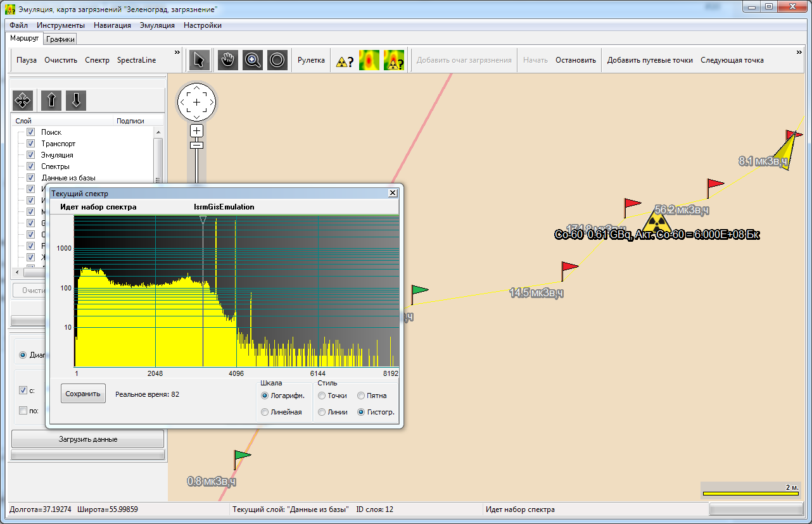The width and height of the screenshot is (812, 524).
Task: Expand the left toolbar overflow chevron
Action: pos(177,52)
